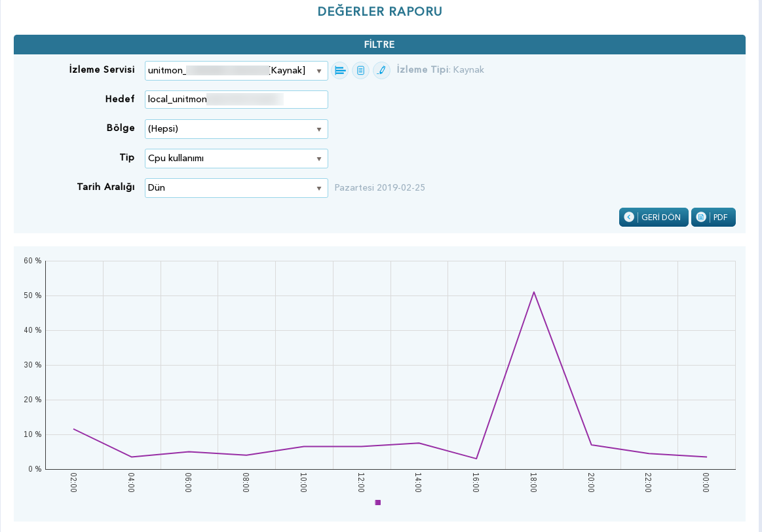Click the horizontal bar chart icon
This screenshot has width=762, height=532.
[339, 71]
